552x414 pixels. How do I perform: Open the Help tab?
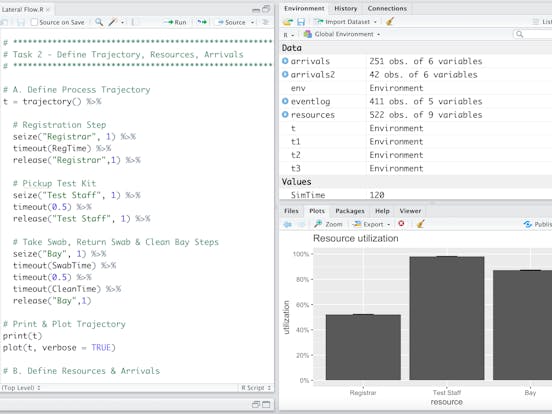click(382, 211)
